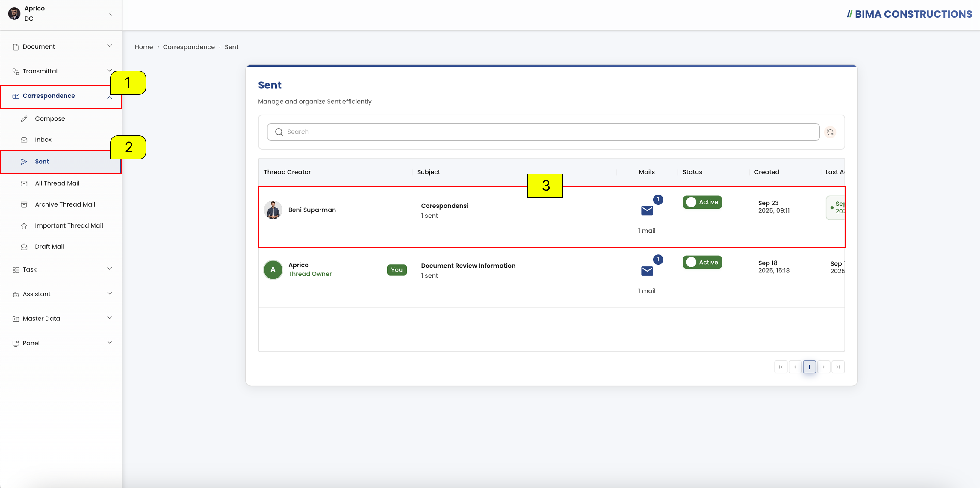Image resolution: width=980 pixels, height=488 pixels.
Task: Click the Document page icon in sidebar
Action: [x=16, y=47]
